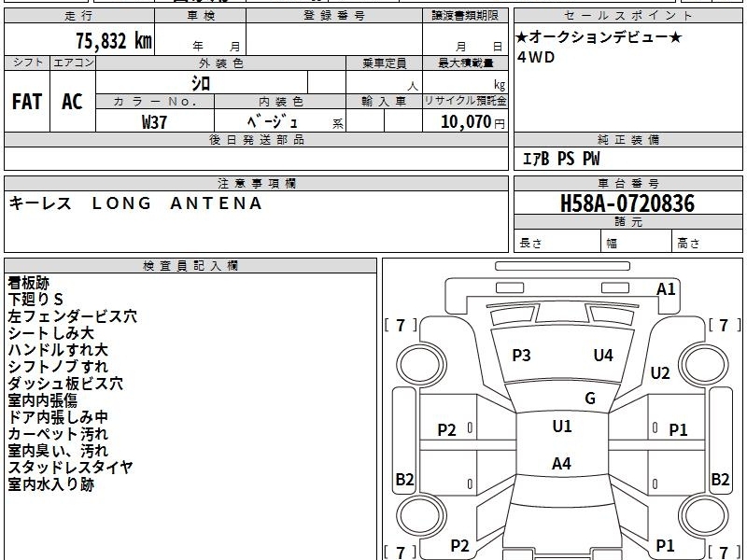Click inspector note シフトノブすれ
The height and width of the screenshot is (560, 747).
pos(58,367)
